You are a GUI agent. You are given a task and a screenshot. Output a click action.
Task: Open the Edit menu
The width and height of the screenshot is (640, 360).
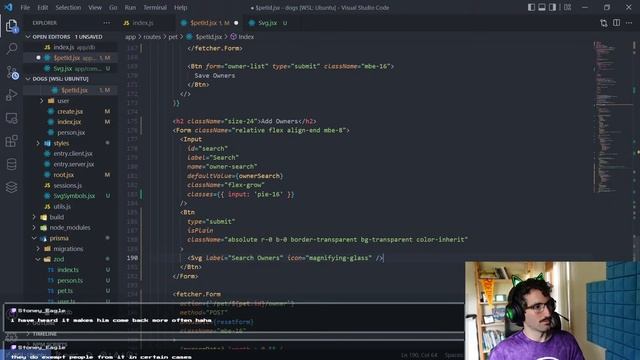point(42,7)
